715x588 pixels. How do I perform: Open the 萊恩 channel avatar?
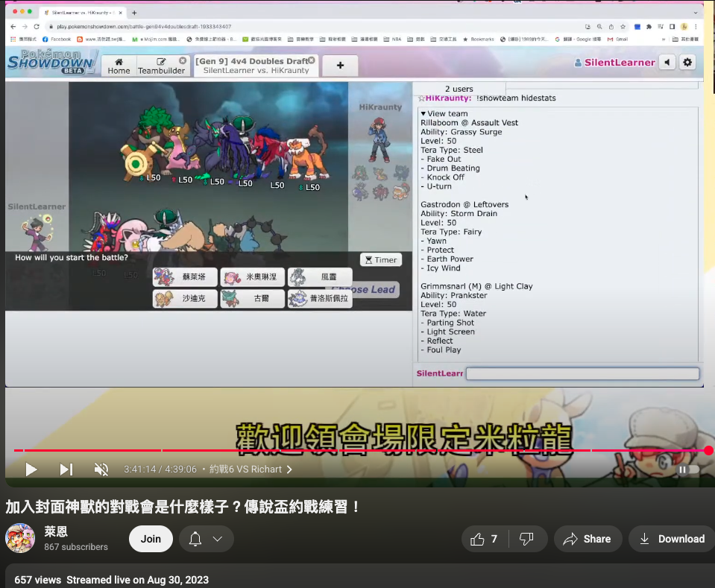(x=20, y=538)
